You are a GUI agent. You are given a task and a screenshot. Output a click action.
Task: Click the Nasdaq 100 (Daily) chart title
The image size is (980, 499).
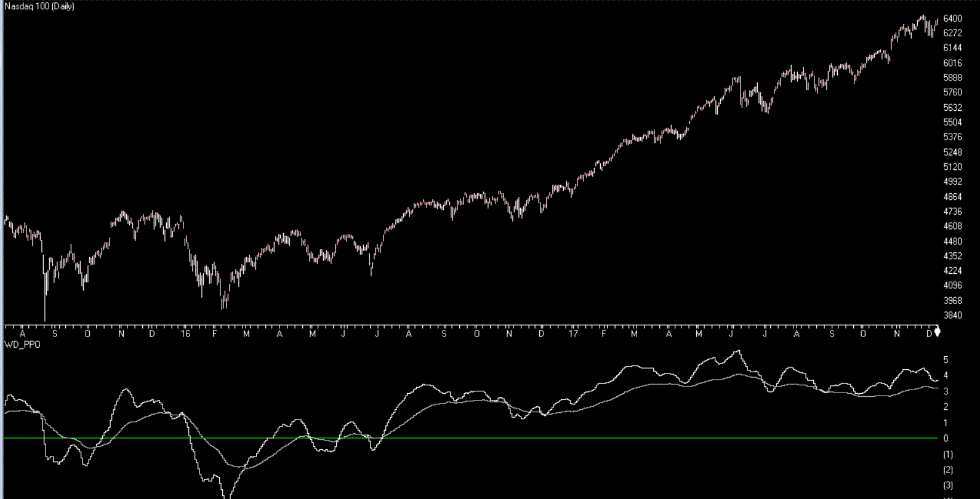(39, 7)
